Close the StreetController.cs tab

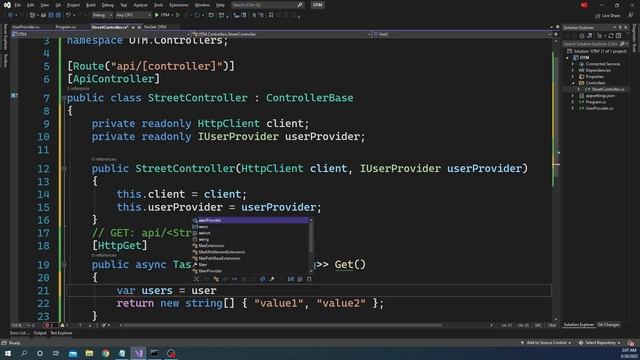coord(139,27)
